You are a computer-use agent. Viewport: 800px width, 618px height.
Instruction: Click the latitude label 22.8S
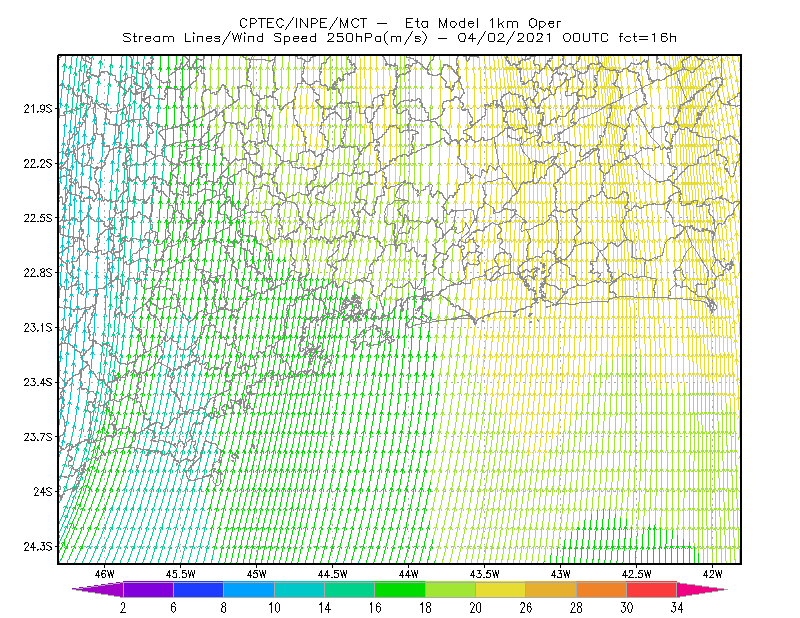[x=38, y=273]
